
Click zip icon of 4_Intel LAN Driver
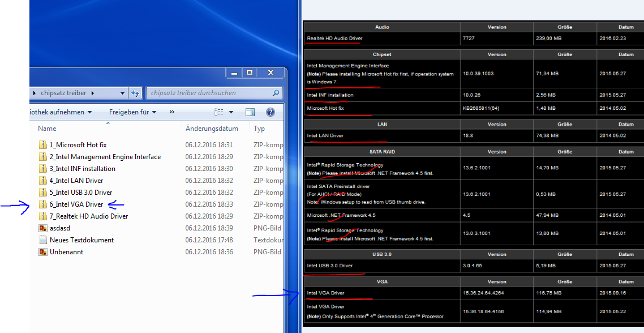(x=42, y=181)
